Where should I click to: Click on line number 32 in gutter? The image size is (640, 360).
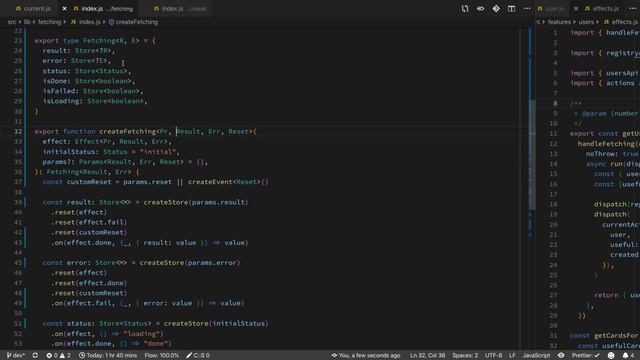coord(18,131)
